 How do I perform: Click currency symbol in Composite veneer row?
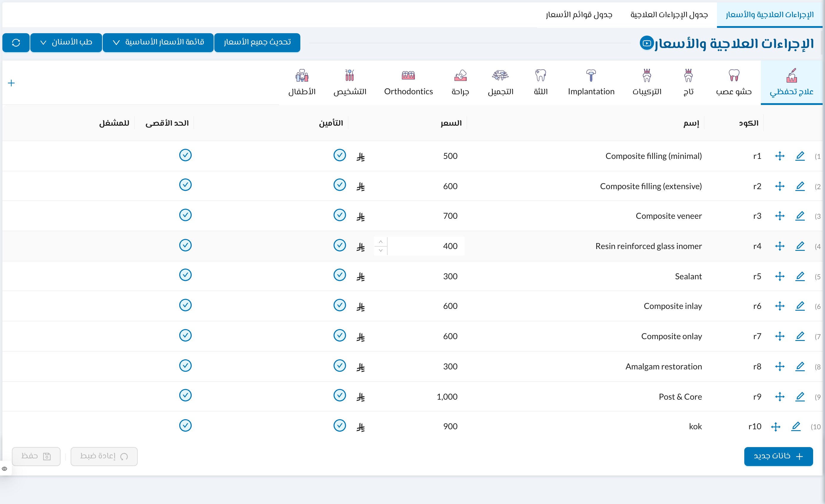[361, 216]
